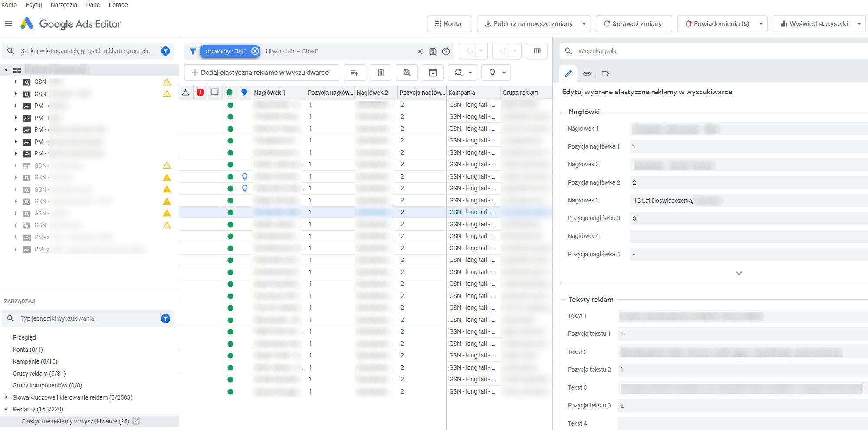Image resolution: width=868 pixels, height=430 pixels.
Task: Select Przegląd in manage list
Action: 24,337
